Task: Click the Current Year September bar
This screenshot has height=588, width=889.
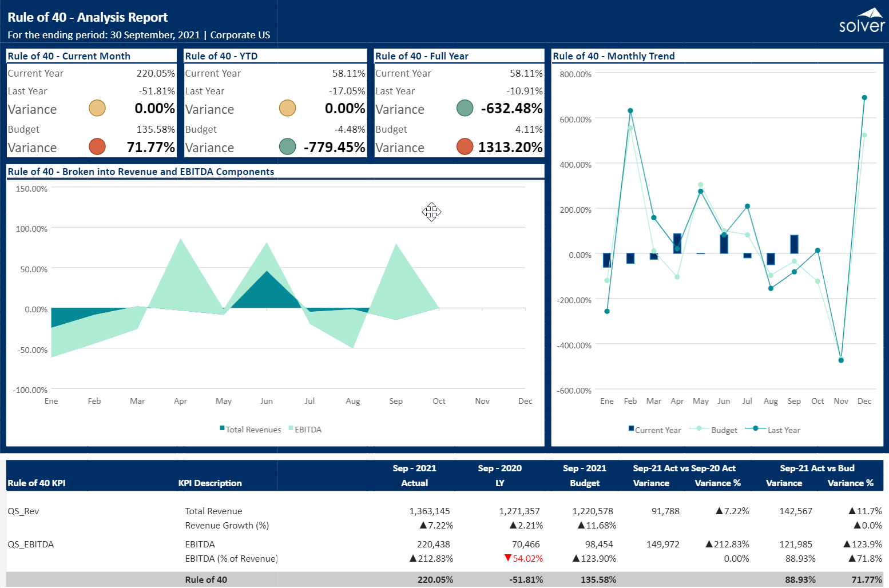Action: point(794,244)
